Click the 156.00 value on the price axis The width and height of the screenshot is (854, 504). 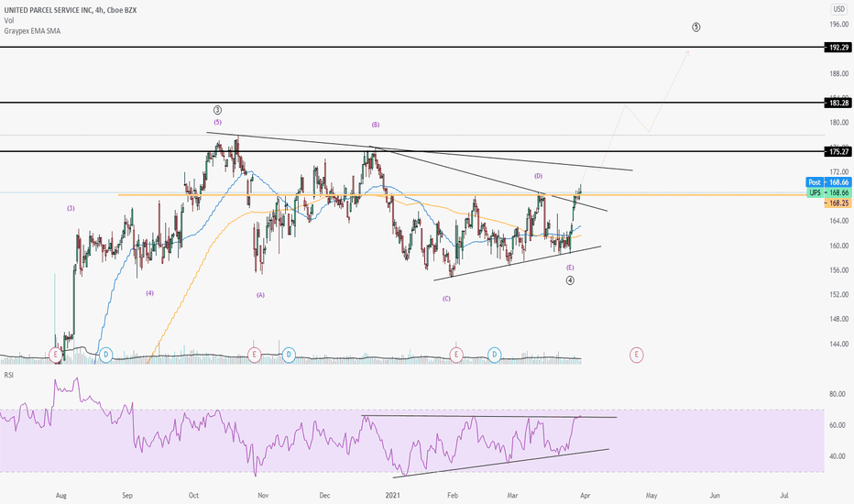point(839,269)
